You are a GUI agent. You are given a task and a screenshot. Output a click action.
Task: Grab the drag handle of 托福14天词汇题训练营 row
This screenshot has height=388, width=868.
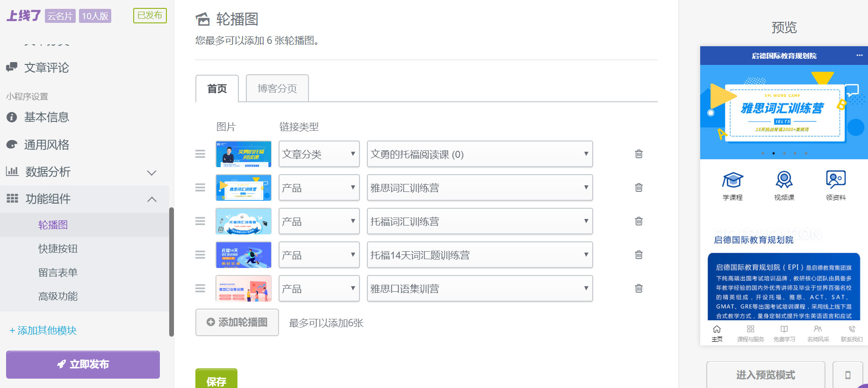[200, 254]
